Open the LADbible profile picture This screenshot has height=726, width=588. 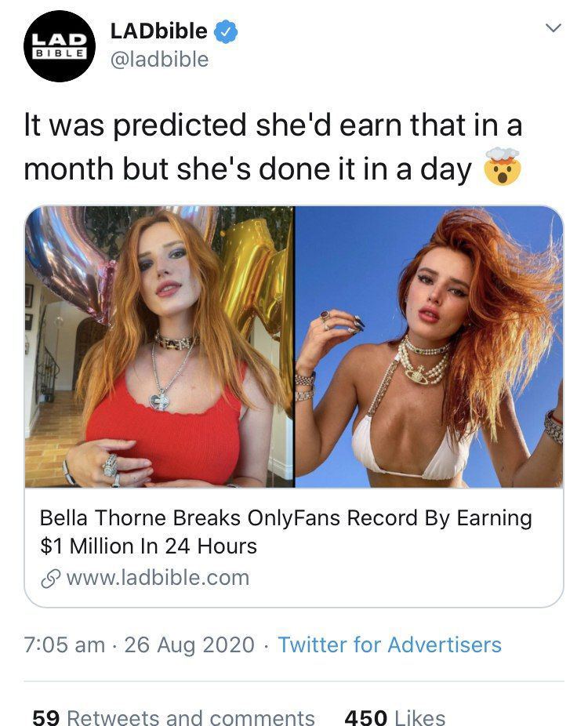click(60, 46)
